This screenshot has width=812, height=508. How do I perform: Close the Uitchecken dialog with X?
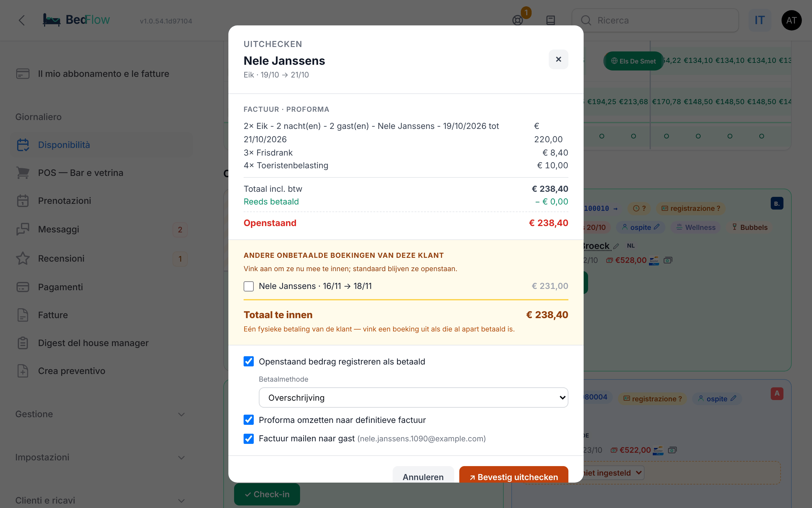pos(558,59)
